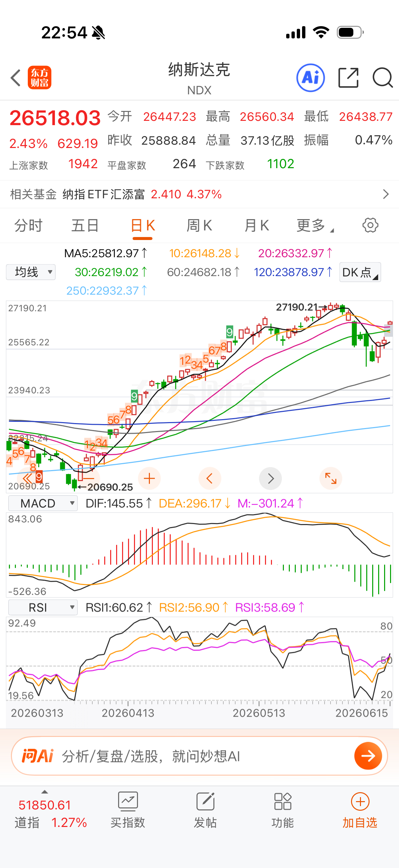Open the DK点 dropdown
399x868 pixels.
360,272
